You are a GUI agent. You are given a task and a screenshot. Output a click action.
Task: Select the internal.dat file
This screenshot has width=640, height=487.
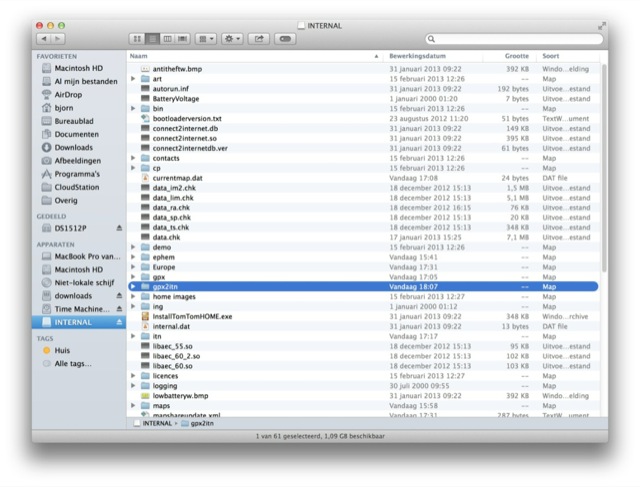coord(362,326)
